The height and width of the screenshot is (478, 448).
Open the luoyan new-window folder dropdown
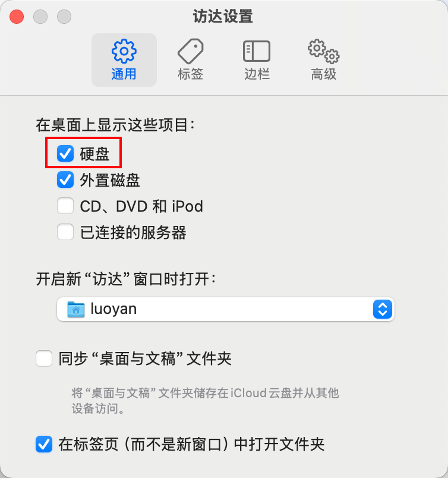tap(226, 309)
